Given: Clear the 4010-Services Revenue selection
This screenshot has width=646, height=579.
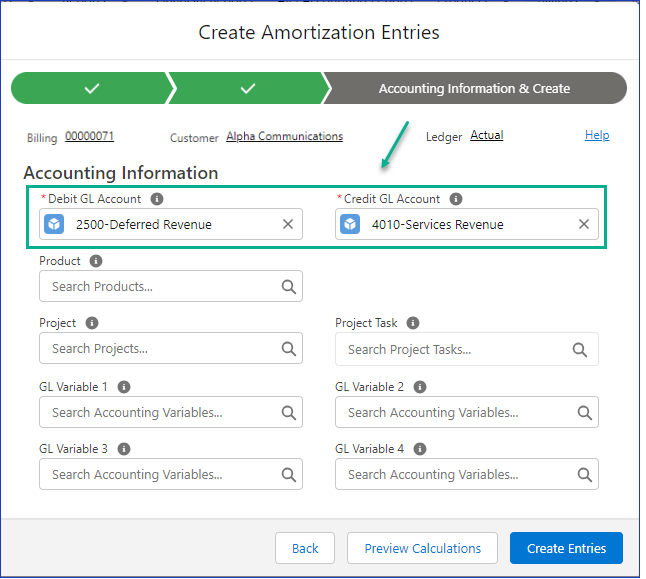Looking at the screenshot, I should pyautogui.click(x=584, y=224).
